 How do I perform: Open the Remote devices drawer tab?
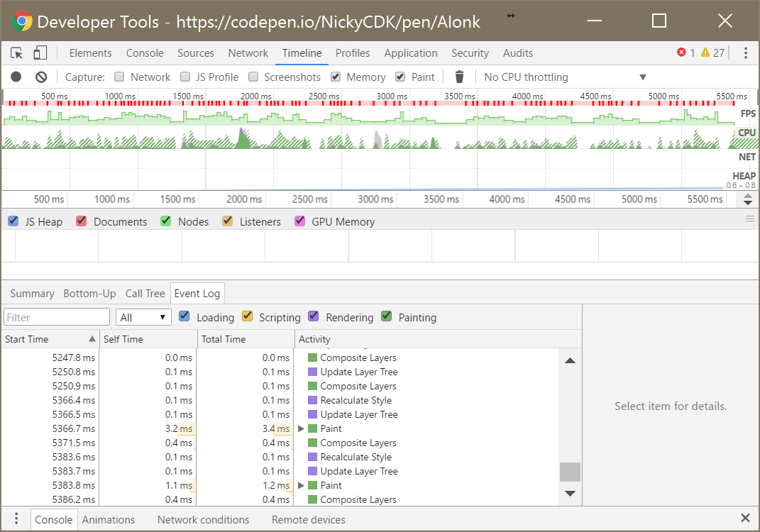pyautogui.click(x=309, y=519)
